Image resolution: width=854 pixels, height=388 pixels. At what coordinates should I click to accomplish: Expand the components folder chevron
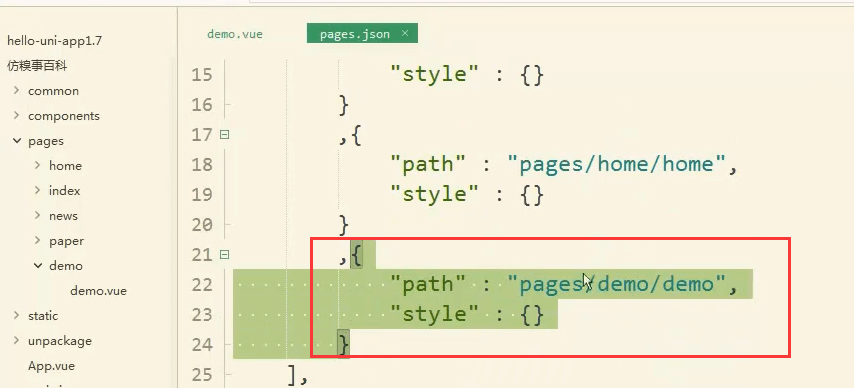[x=17, y=116]
